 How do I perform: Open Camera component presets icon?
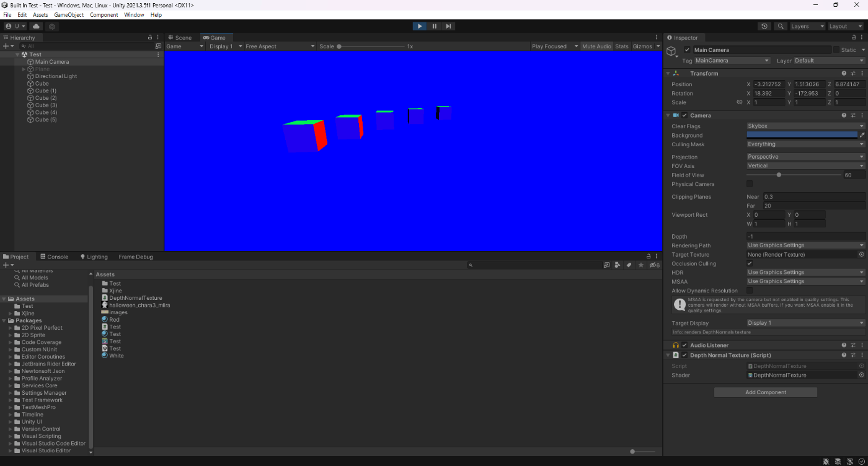click(853, 115)
